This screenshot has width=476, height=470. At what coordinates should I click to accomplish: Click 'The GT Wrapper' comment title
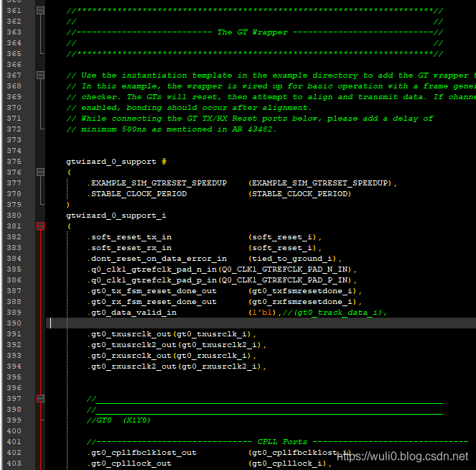coord(252,32)
